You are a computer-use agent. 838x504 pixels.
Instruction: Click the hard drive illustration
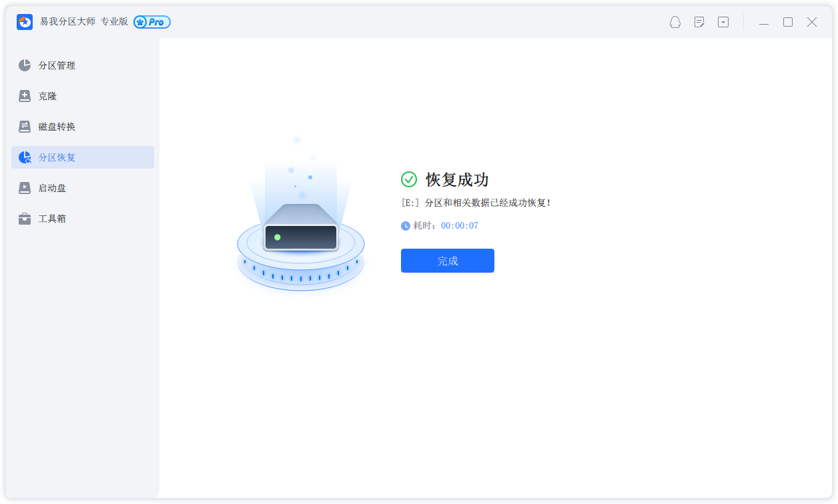tap(300, 230)
